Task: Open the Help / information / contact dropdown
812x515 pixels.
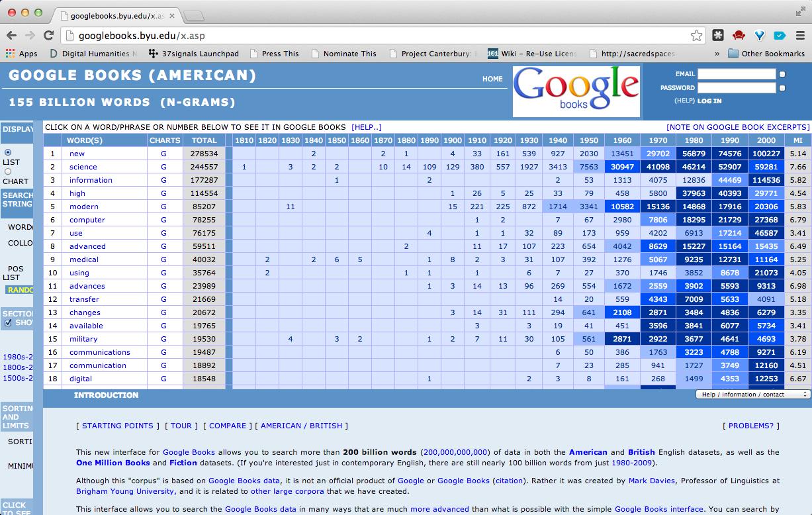Action: coord(753,395)
